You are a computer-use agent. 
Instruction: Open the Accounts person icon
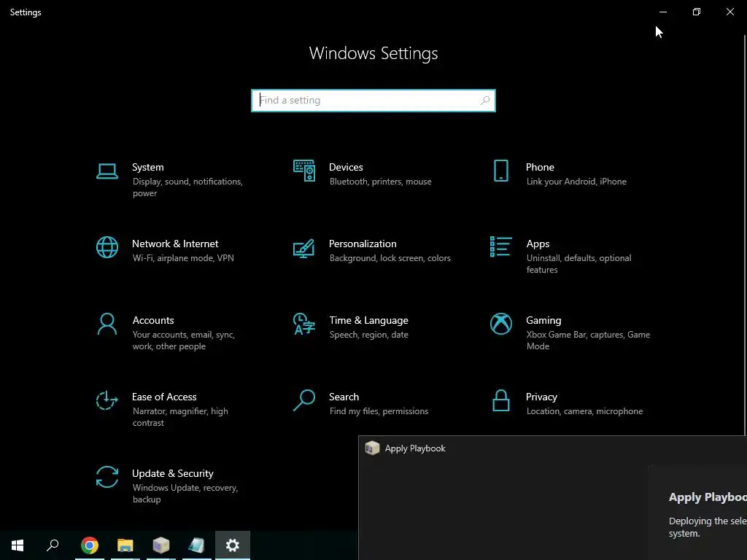tap(107, 324)
